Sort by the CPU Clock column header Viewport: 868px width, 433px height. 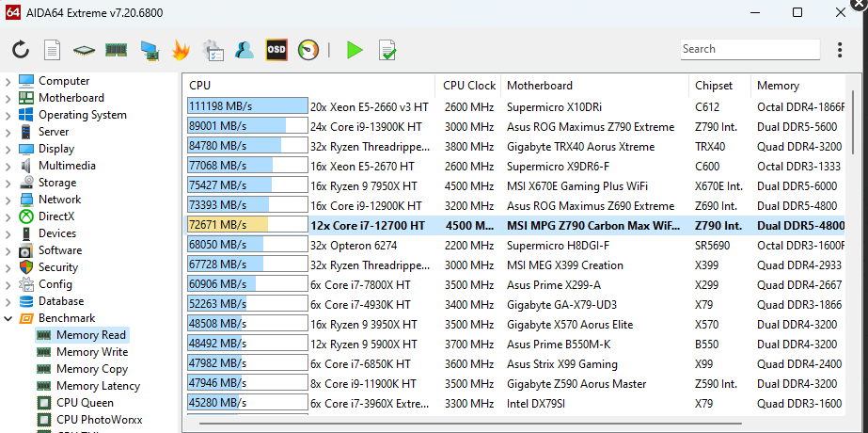click(x=468, y=86)
